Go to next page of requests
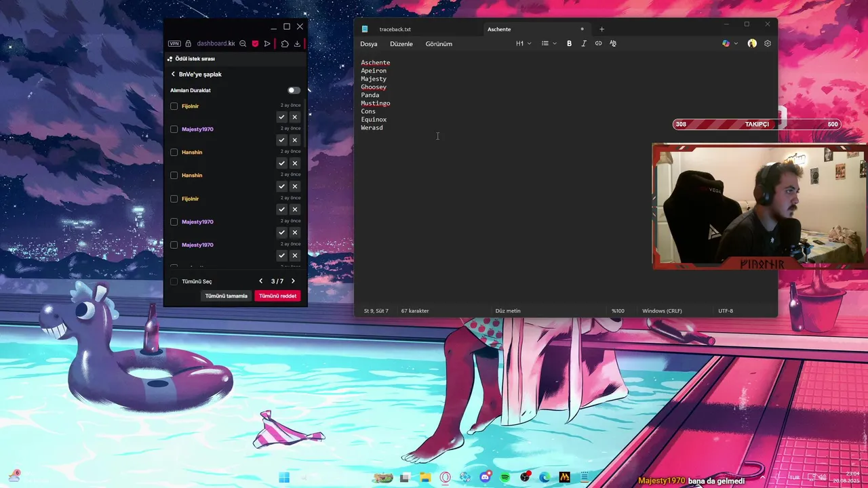868x488 pixels. click(x=293, y=281)
